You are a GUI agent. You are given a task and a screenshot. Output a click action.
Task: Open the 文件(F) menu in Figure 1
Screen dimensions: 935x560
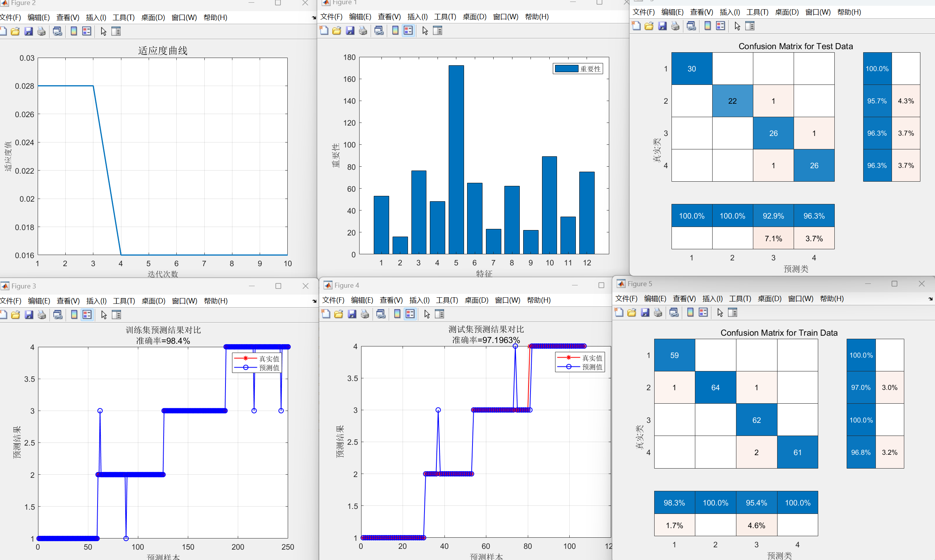click(x=331, y=17)
